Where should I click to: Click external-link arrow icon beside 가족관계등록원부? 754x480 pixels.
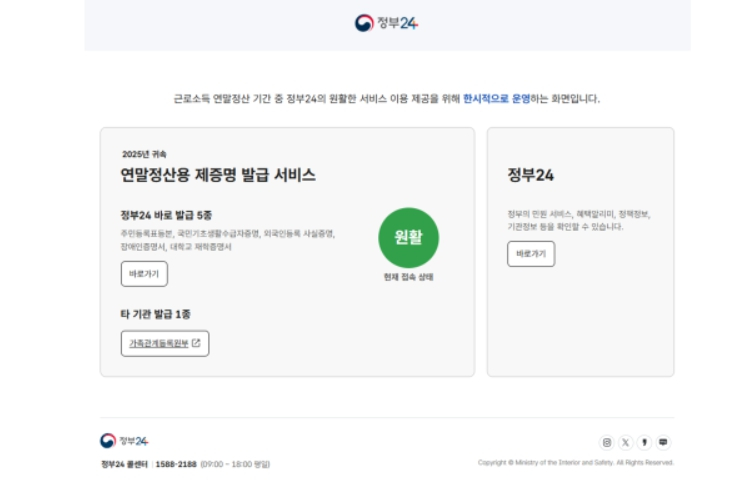[196, 344]
